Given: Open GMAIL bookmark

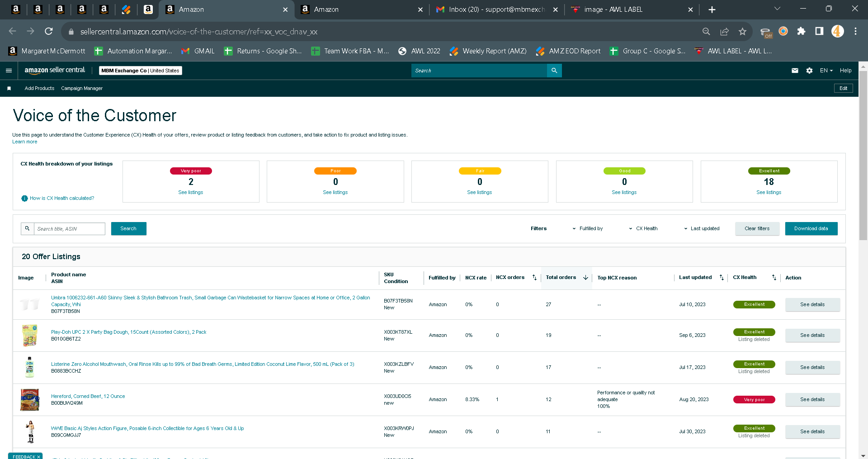Looking at the screenshot, I should (198, 51).
